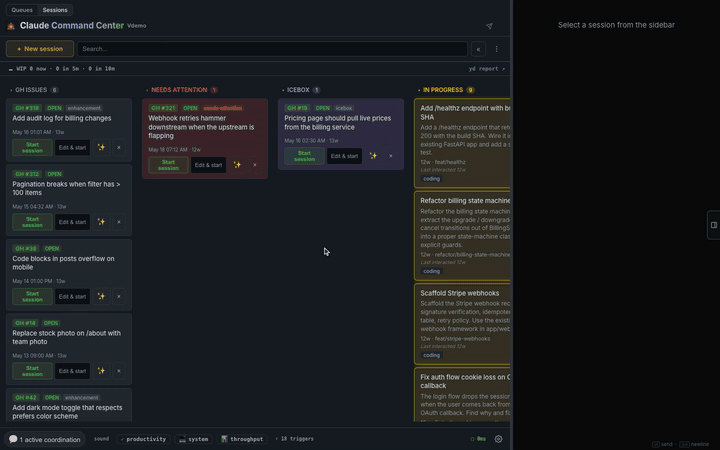Click sparkle icon on Replace stock photo card
Screen dimensions: 720x450
click(x=101, y=371)
